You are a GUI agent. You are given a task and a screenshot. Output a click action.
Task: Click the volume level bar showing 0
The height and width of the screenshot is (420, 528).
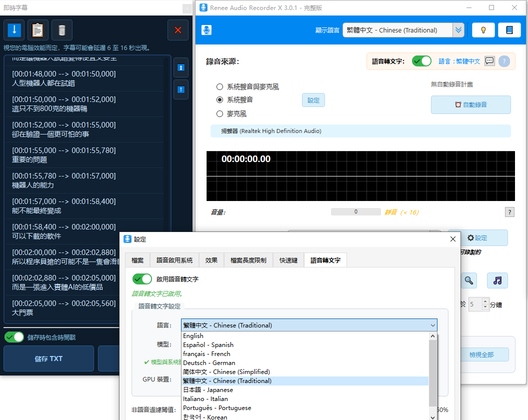coord(355,211)
